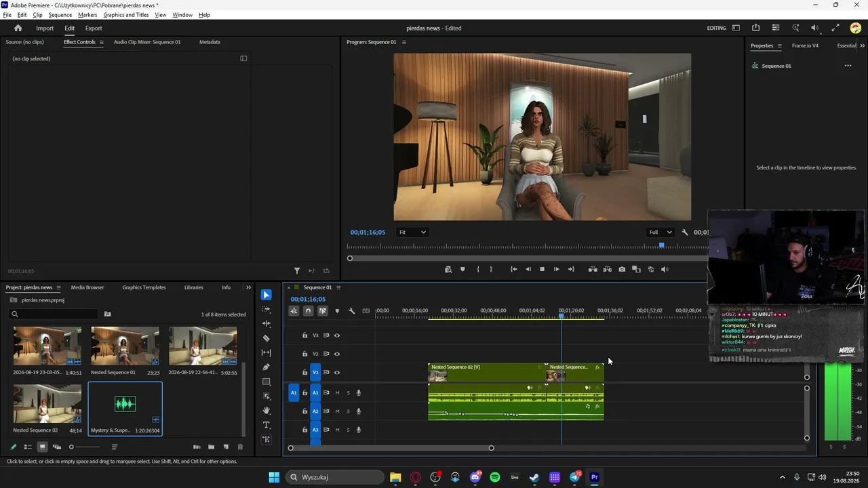Viewport: 868px width, 488px height.
Task: Open the Sequence 01 timeline panel menu
Action: [338, 287]
